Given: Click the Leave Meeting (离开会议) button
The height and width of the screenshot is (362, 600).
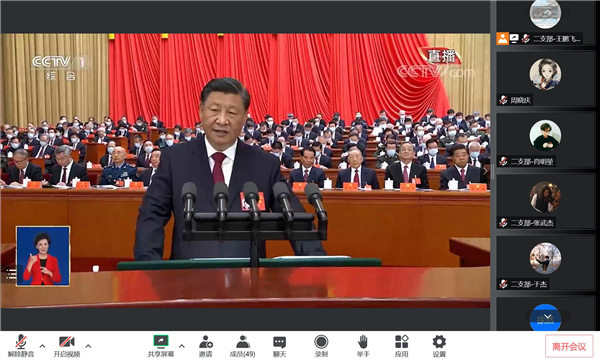Looking at the screenshot, I should pyautogui.click(x=569, y=346).
